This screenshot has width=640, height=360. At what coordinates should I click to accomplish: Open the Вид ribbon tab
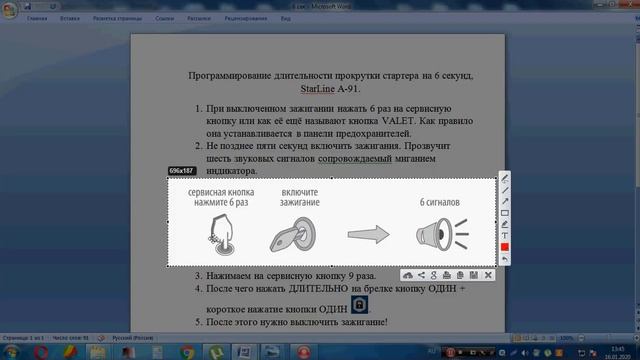(x=286, y=18)
